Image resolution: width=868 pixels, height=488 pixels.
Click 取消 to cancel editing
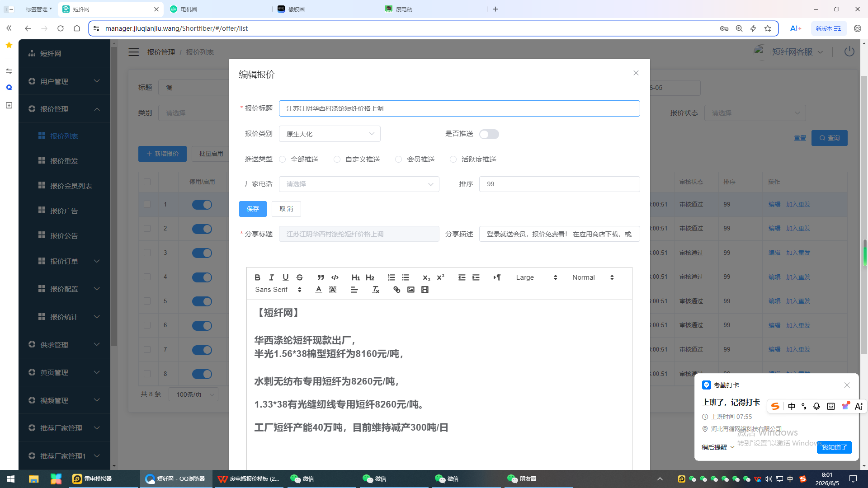pos(286,209)
